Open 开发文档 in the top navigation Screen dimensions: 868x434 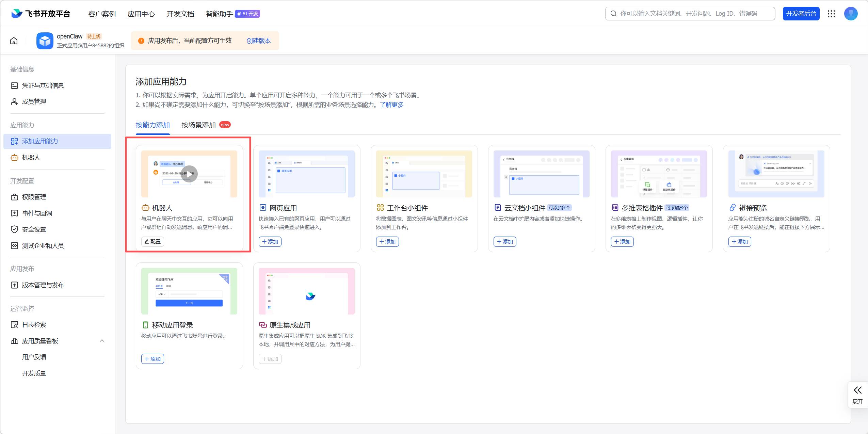point(180,14)
